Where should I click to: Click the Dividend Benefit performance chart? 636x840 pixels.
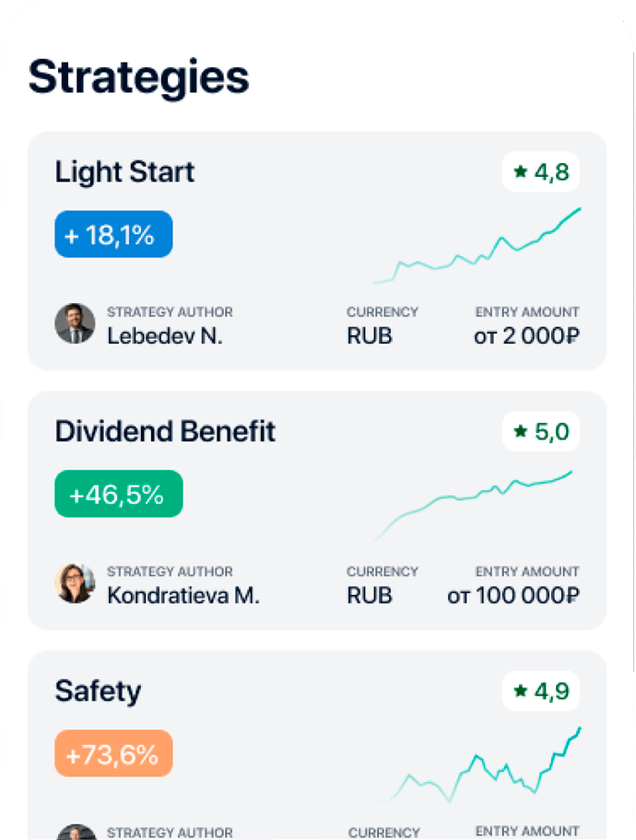point(472,505)
